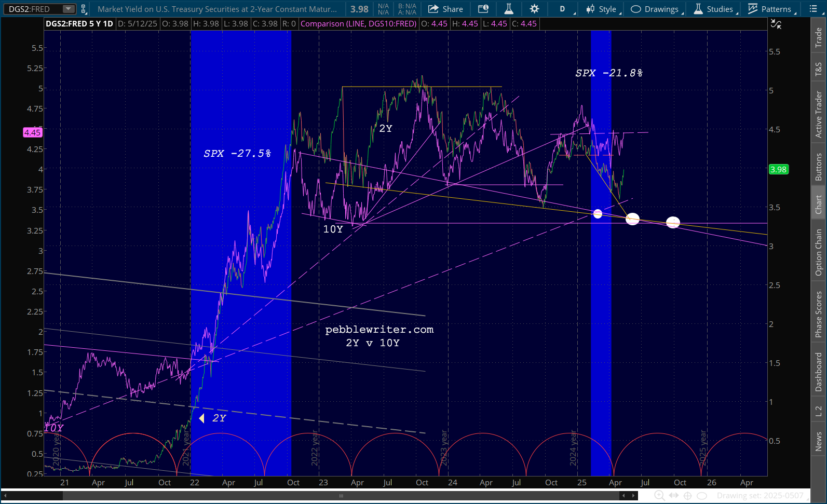The width and height of the screenshot is (827, 504).
Task: Open chart settings gear icon
Action: [x=534, y=9]
